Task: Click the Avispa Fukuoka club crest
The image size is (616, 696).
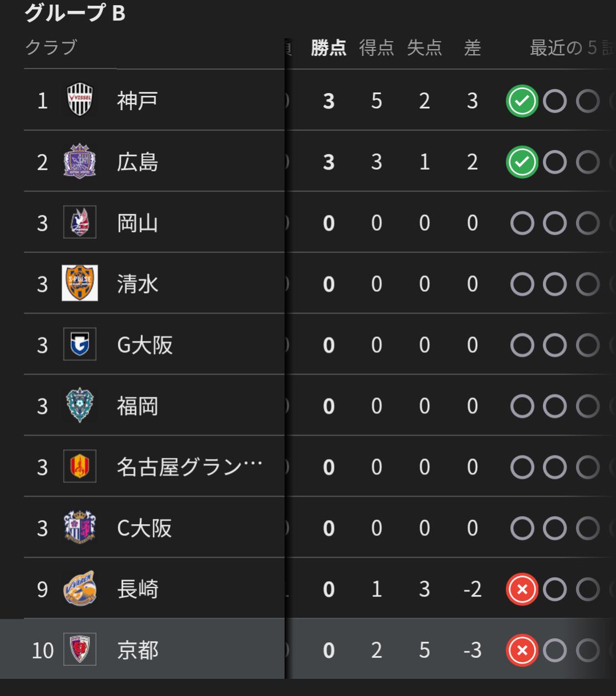Action: pyautogui.click(x=79, y=405)
